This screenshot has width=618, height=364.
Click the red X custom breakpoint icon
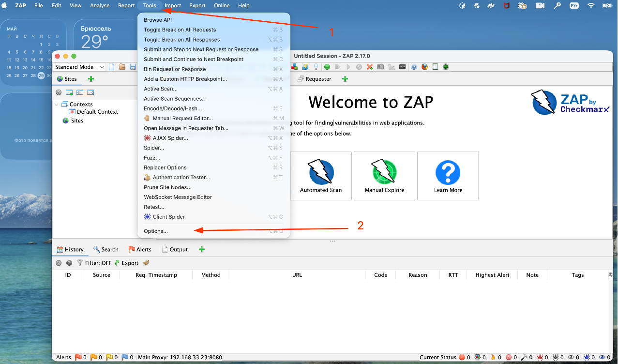[370, 67]
